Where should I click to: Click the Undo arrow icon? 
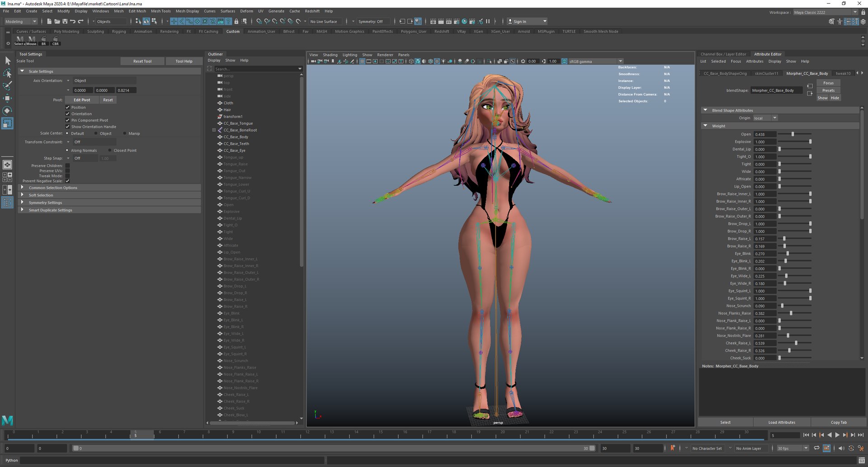(73, 21)
